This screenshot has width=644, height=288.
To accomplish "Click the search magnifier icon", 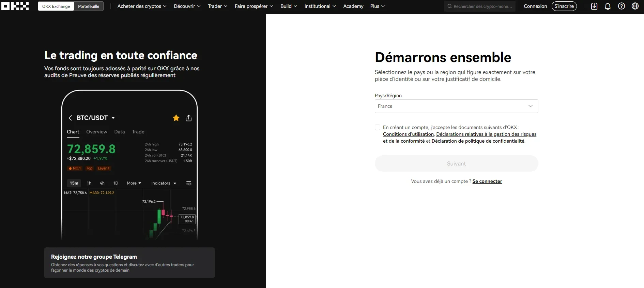I will [x=450, y=6].
